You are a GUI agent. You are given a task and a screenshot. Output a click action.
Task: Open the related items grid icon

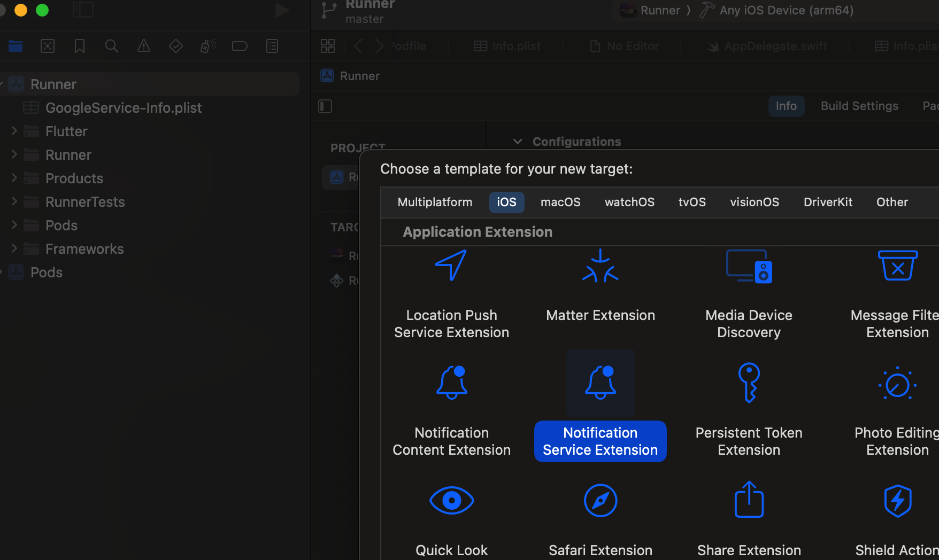click(x=328, y=46)
